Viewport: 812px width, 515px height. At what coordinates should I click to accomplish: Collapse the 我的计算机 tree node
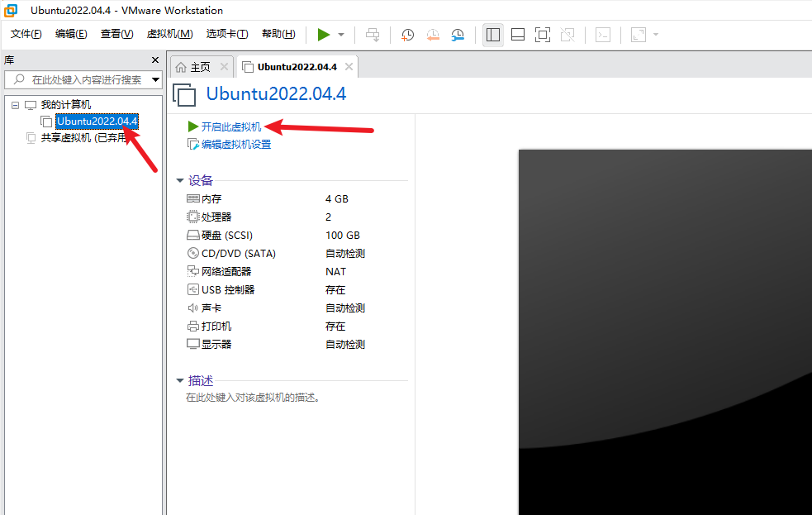[x=16, y=105]
